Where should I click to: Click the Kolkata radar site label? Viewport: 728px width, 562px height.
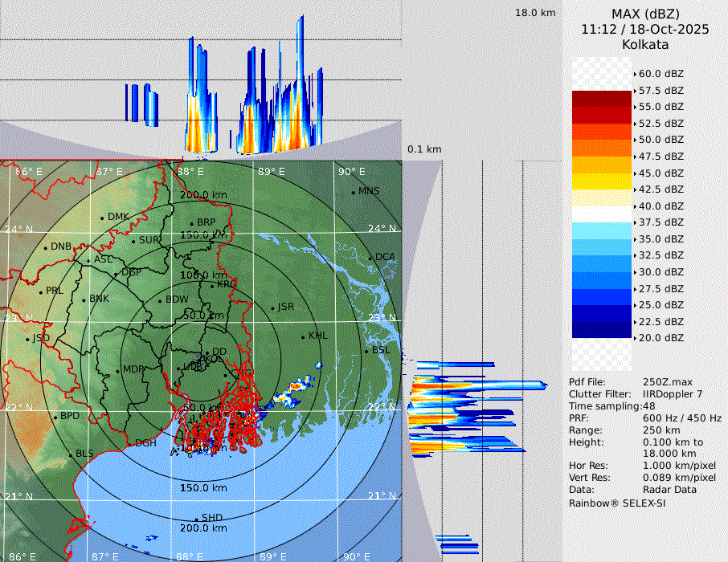pyautogui.click(x=645, y=44)
